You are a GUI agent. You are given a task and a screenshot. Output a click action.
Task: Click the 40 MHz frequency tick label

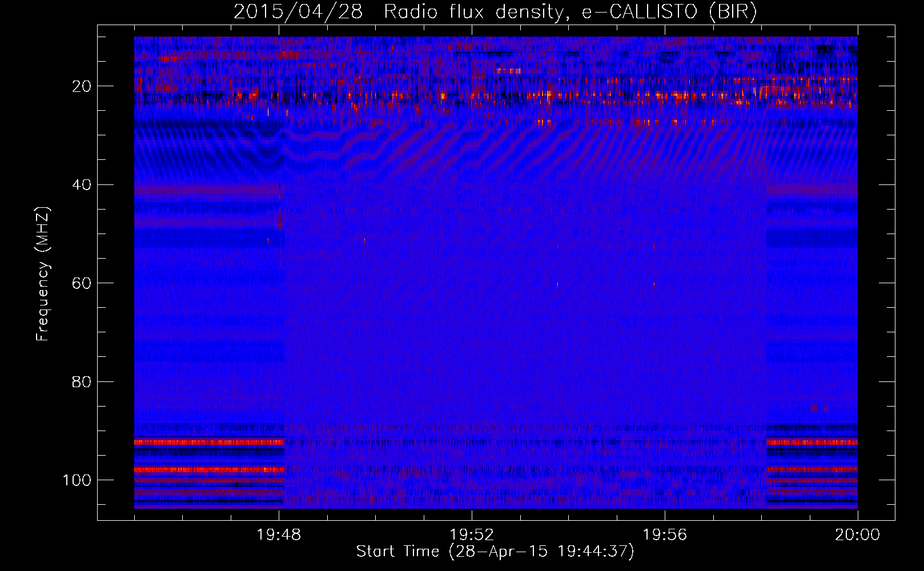click(x=82, y=185)
